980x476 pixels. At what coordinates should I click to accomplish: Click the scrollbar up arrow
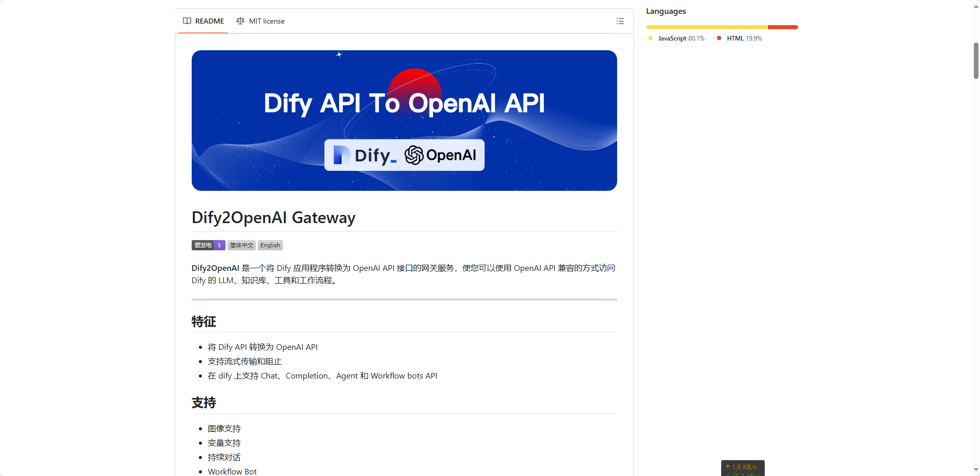pos(976,6)
